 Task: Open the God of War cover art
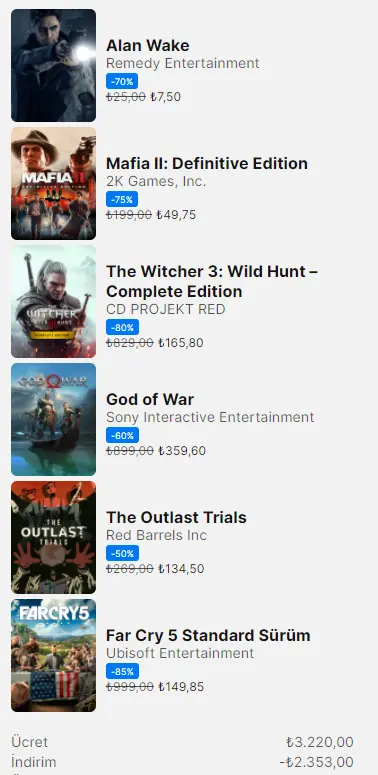click(53, 420)
